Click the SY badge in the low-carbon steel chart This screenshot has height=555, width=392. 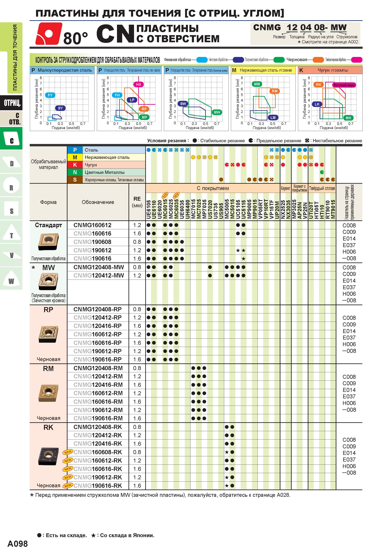(x=60, y=108)
